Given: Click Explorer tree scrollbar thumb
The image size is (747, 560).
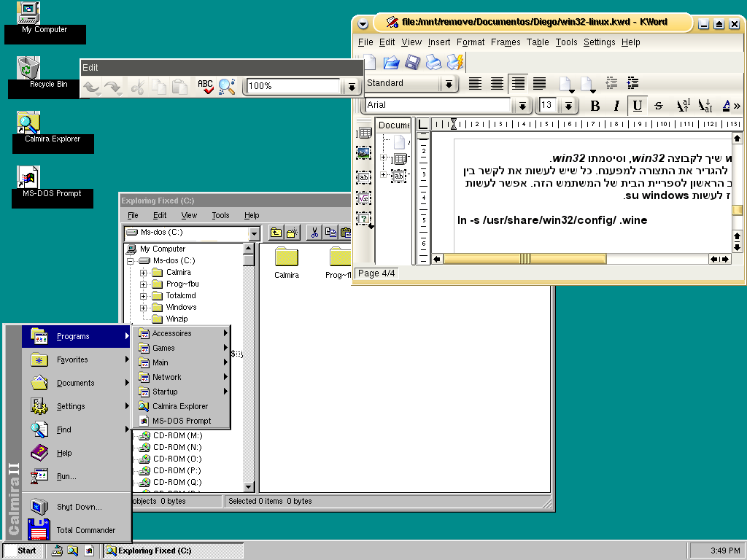Looking at the screenshot, I should point(249,260).
